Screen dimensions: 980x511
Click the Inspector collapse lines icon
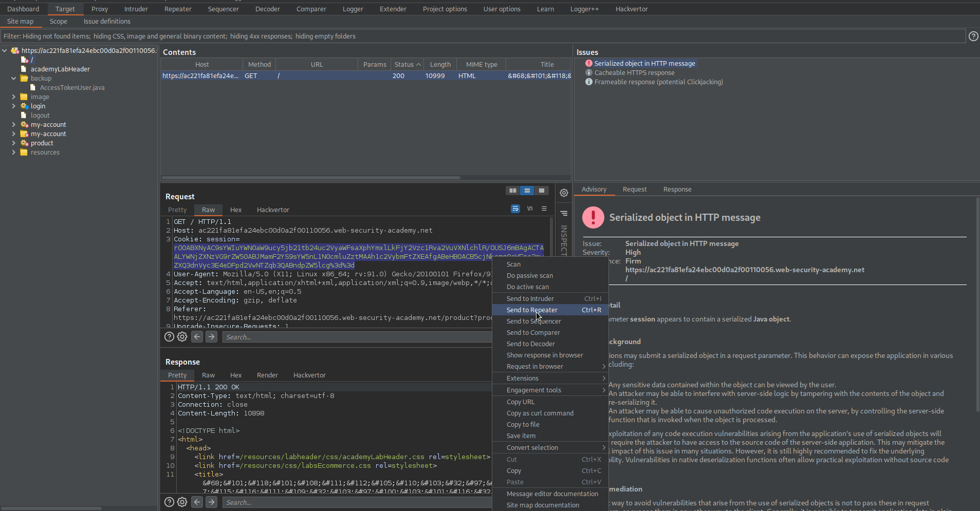click(564, 213)
